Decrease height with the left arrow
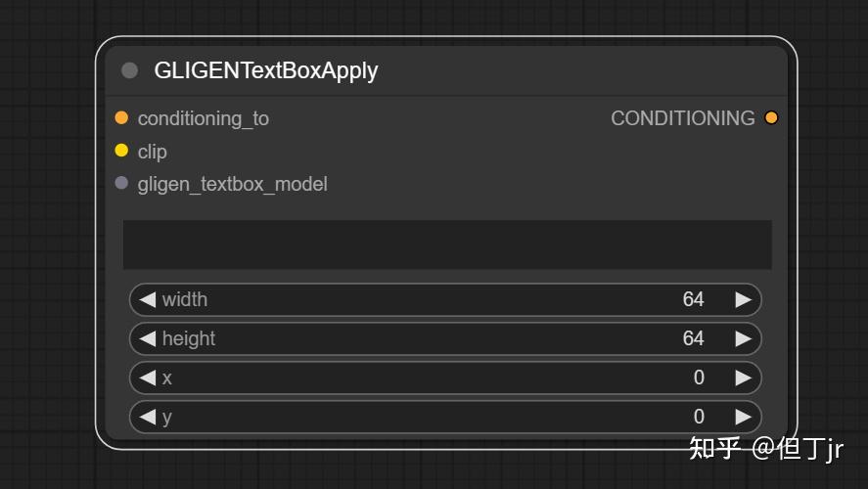Screen dimensions: 868x489 click(x=147, y=338)
